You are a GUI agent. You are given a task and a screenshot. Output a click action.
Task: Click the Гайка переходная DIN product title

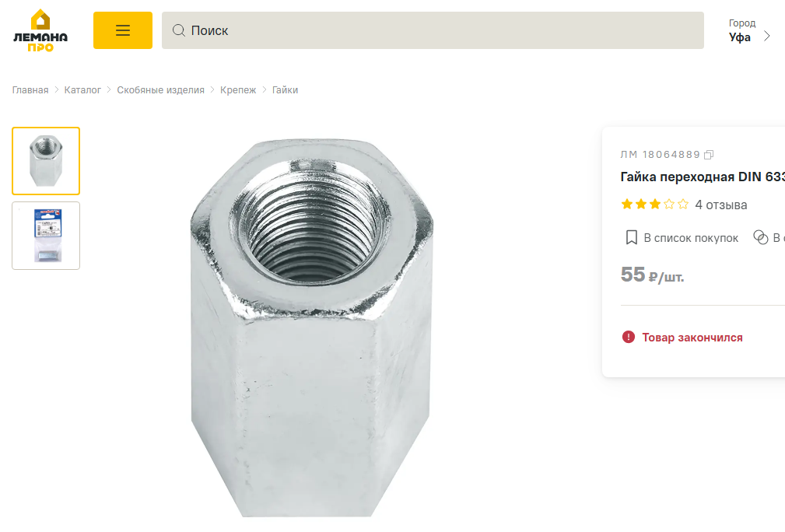(702, 177)
